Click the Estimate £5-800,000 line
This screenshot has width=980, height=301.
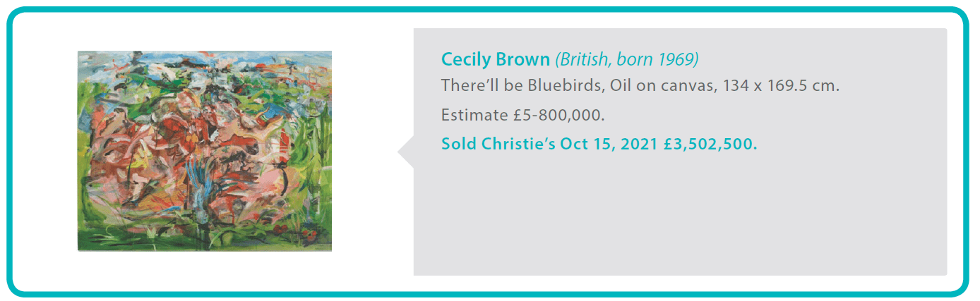pos(522,115)
